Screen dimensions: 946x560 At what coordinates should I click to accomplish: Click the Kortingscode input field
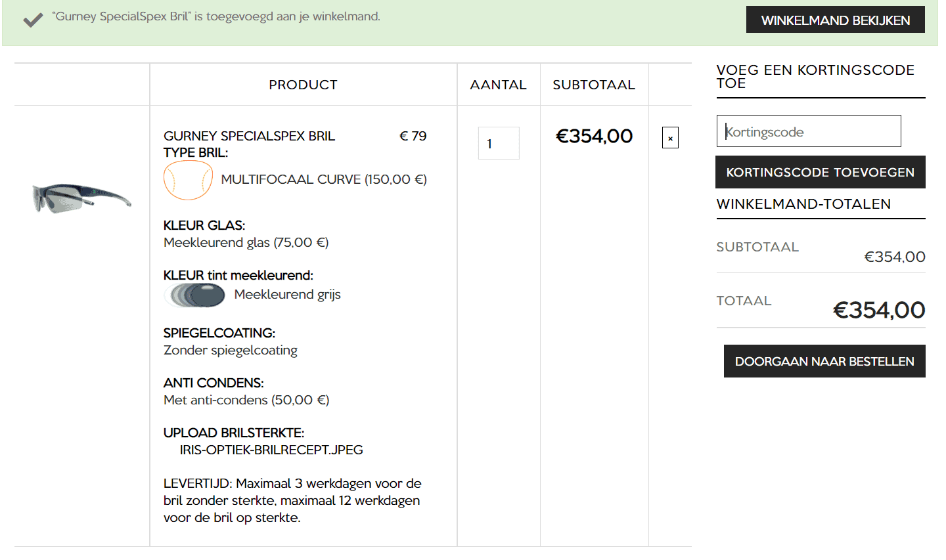click(x=809, y=131)
